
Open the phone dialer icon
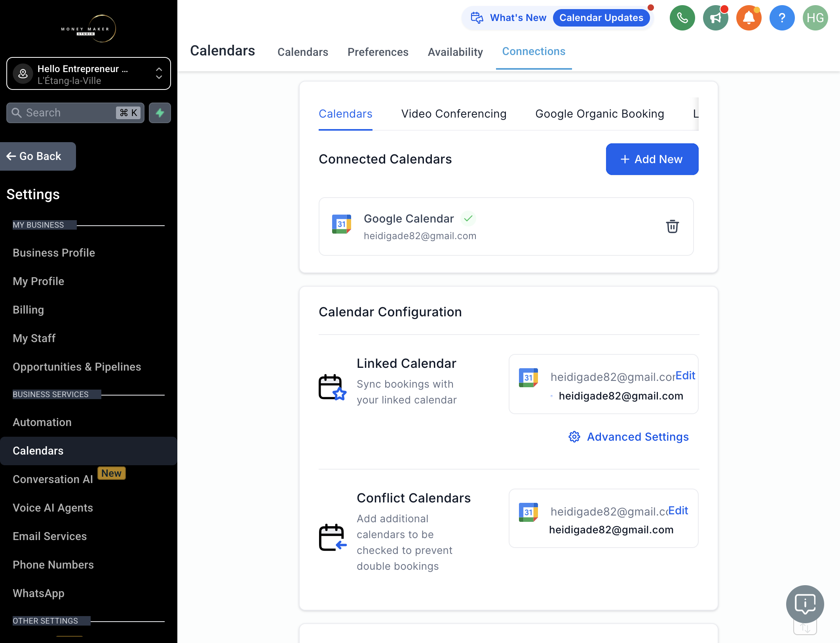(682, 18)
